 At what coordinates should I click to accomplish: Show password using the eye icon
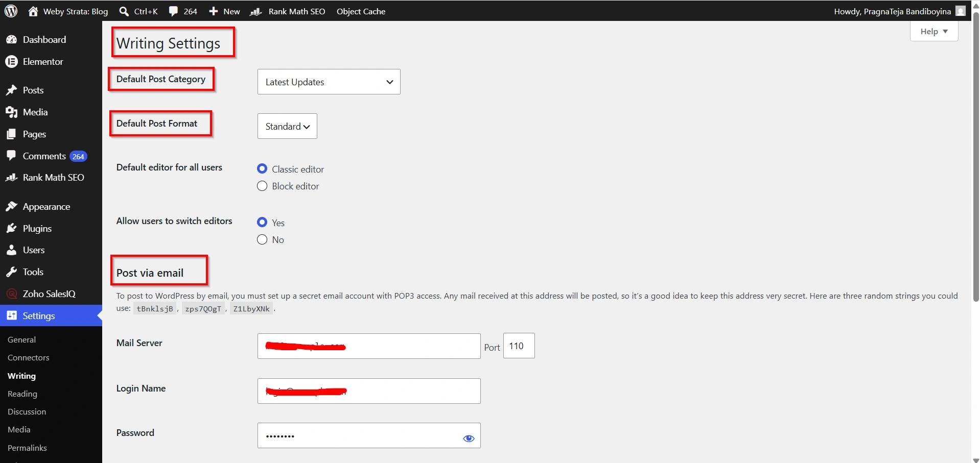469,438
